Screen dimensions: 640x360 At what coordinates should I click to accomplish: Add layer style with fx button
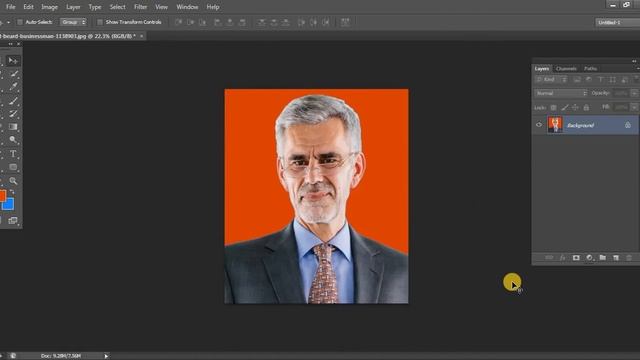click(562, 258)
